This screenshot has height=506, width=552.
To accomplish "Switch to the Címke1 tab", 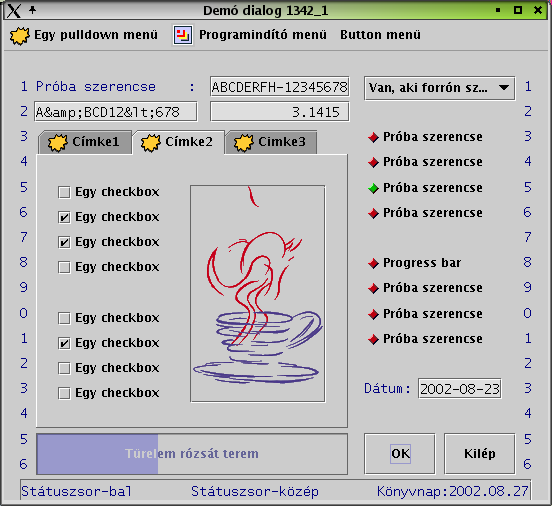I will (84, 142).
